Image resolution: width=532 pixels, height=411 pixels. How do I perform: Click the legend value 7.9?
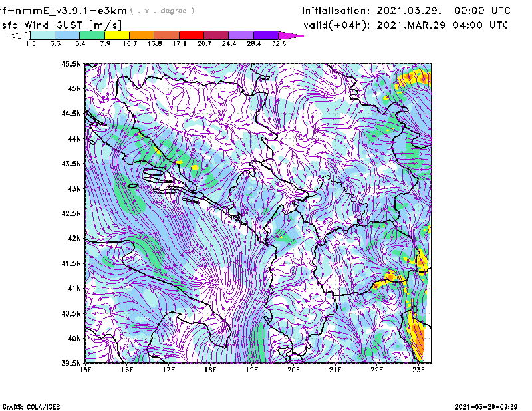point(105,43)
